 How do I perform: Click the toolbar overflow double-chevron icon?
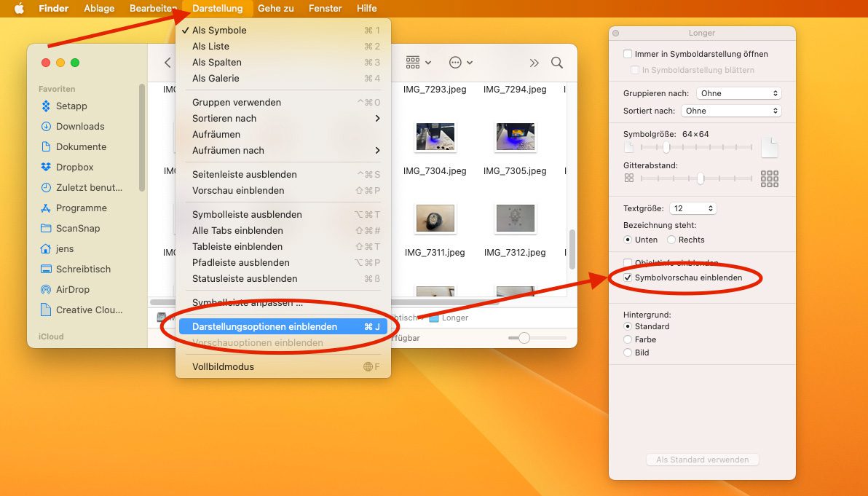point(534,63)
